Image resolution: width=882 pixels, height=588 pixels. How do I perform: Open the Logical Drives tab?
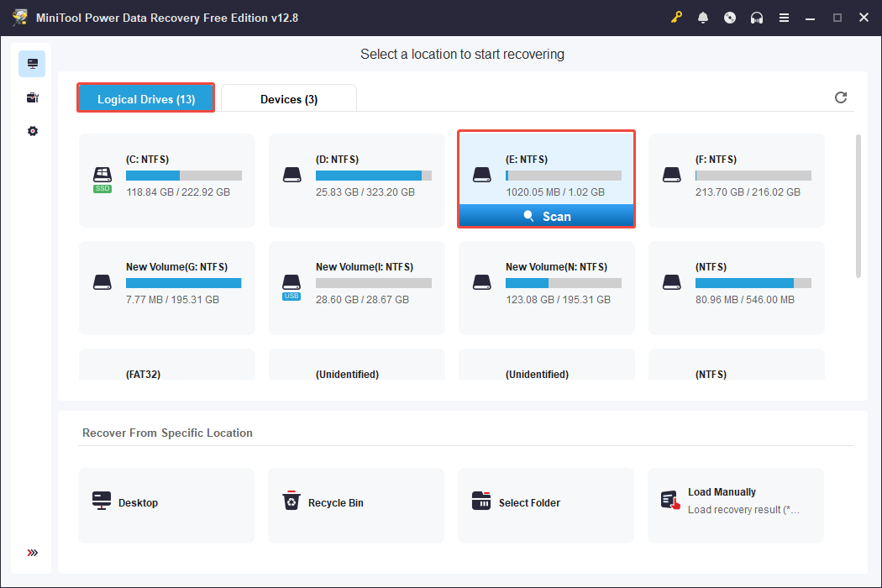145,98
